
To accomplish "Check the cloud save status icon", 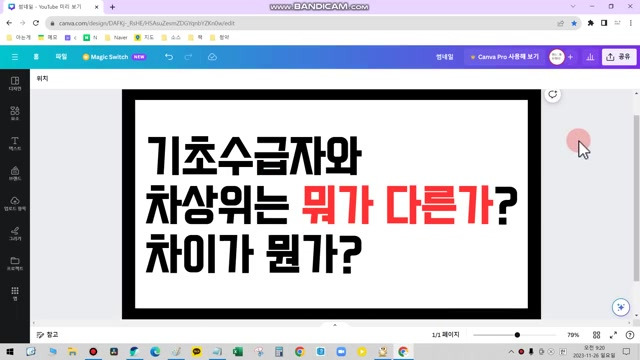I will pyautogui.click(x=212, y=57).
